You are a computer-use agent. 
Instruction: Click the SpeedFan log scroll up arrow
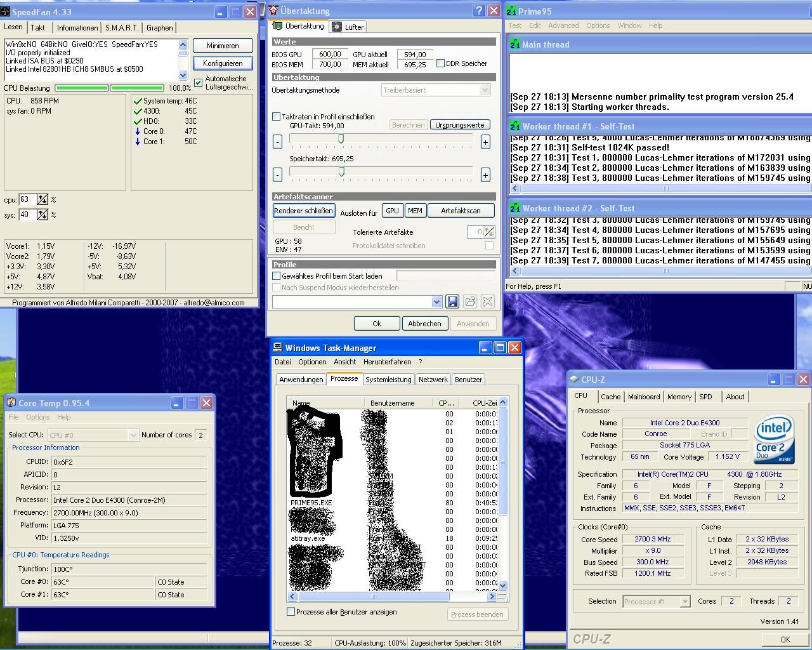183,44
